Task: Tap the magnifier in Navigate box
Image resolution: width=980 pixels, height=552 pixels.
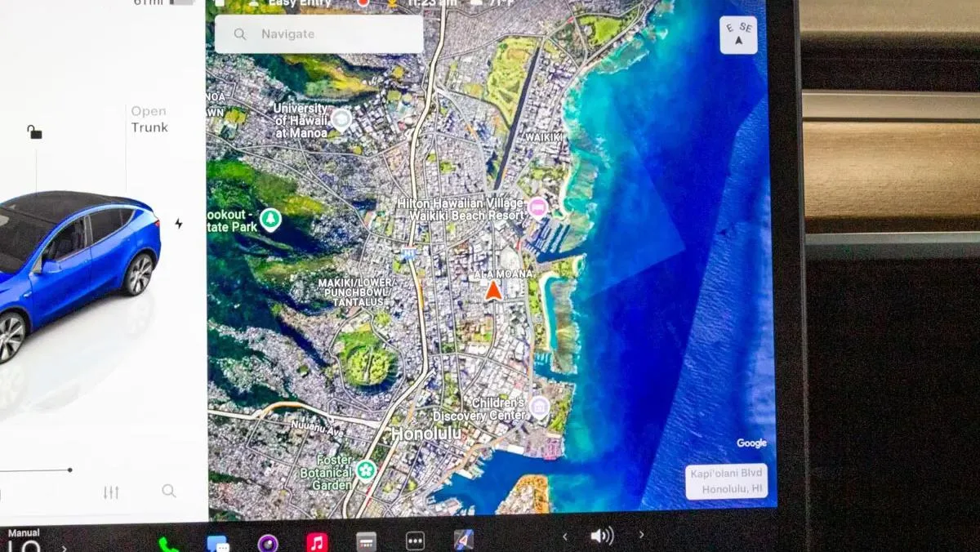Action: [240, 34]
